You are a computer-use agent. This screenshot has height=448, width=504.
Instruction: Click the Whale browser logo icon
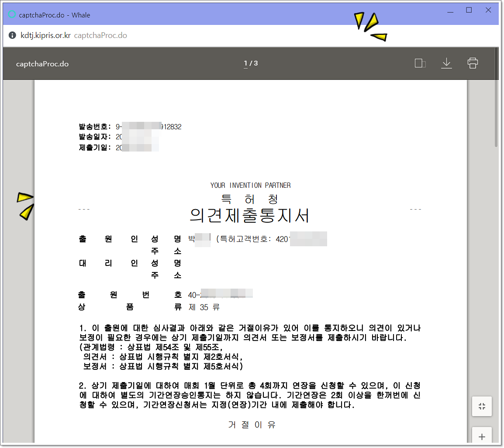pyautogui.click(x=12, y=14)
